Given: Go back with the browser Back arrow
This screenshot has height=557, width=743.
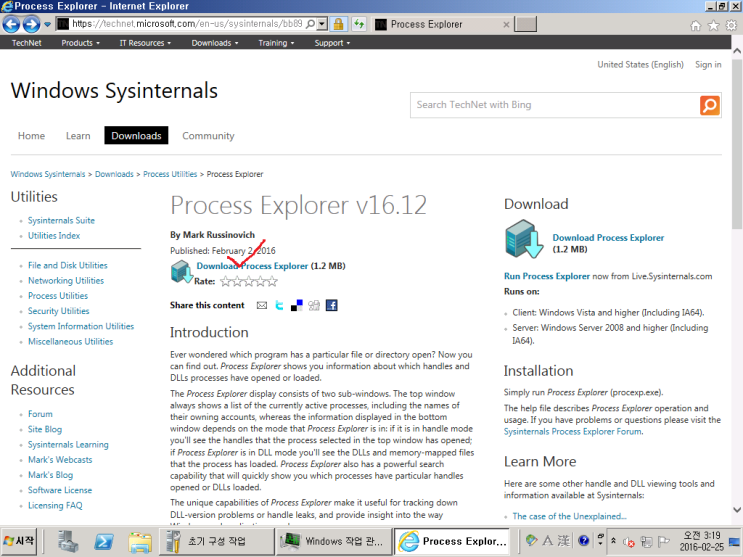Looking at the screenshot, I should click(11, 24).
